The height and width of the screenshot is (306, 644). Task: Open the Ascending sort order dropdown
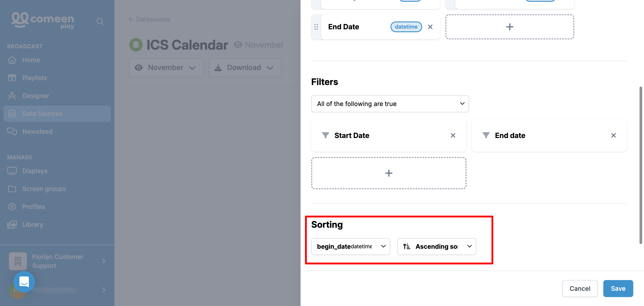click(436, 246)
